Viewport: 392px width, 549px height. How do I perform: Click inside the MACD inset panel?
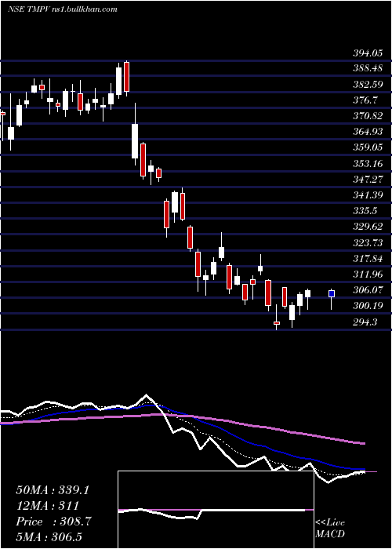point(216,510)
